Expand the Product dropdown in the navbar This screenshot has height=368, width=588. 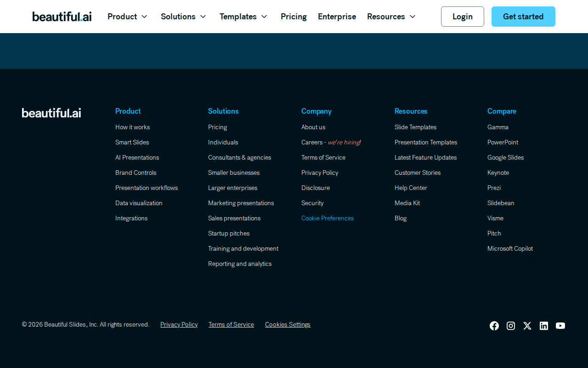(127, 17)
